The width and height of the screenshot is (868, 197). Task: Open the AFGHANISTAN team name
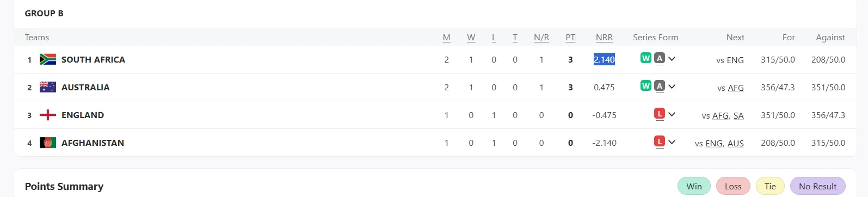[x=93, y=143]
